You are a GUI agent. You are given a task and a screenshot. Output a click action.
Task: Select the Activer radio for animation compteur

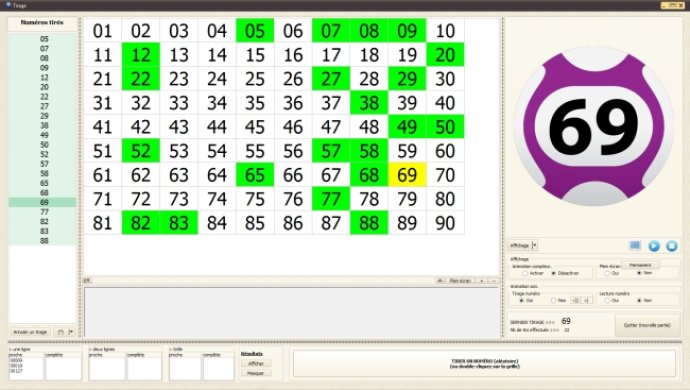point(525,273)
